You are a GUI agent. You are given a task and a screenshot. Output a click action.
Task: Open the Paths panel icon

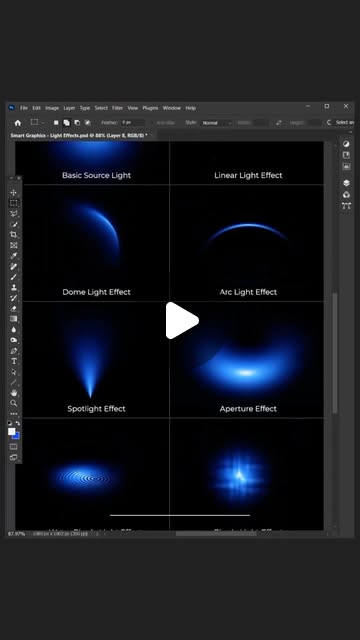tap(346, 206)
